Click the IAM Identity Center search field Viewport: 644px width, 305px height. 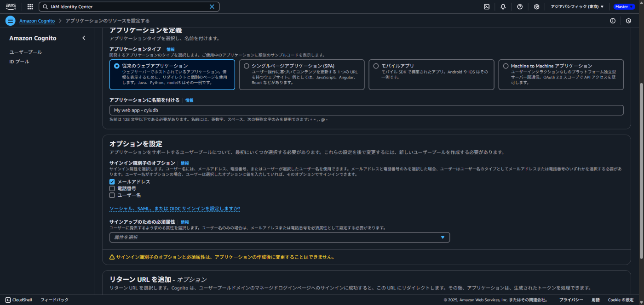(129, 7)
